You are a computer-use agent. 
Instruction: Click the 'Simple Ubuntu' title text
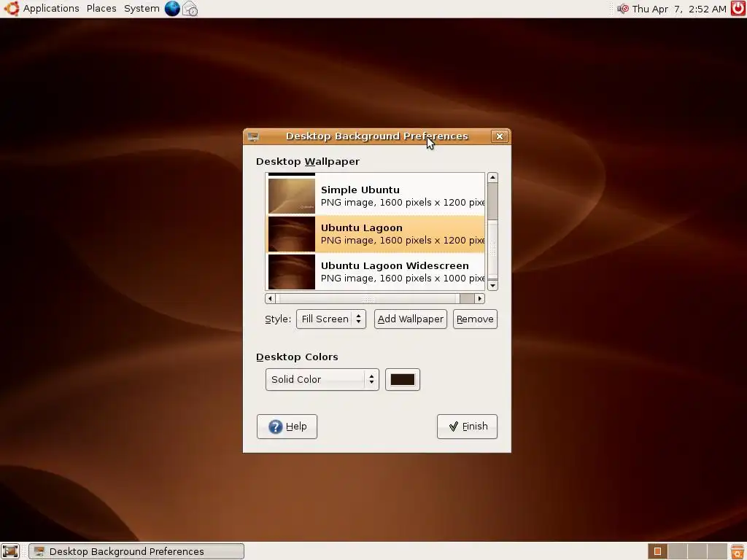click(360, 190)
